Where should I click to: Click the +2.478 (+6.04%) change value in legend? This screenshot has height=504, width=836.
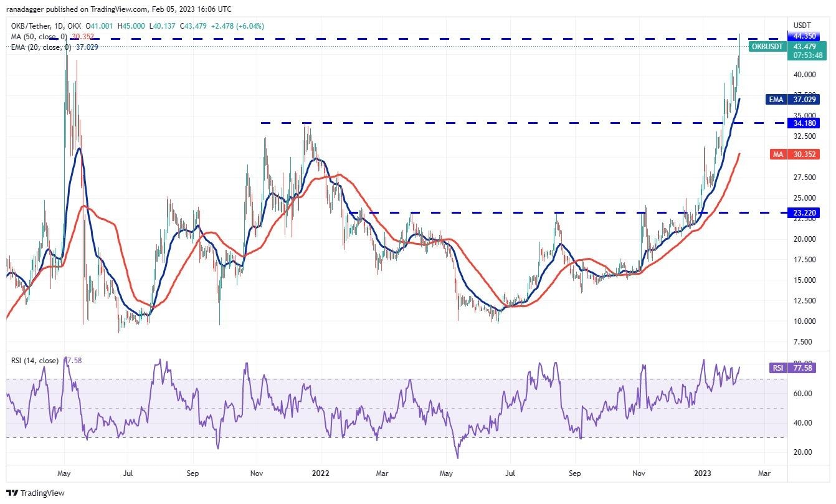tap(239, 26)
